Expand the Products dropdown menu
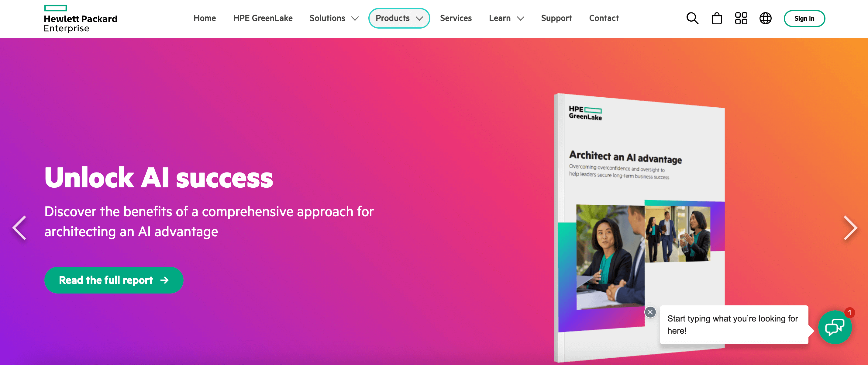868x365 pixels. click(399, 18)
